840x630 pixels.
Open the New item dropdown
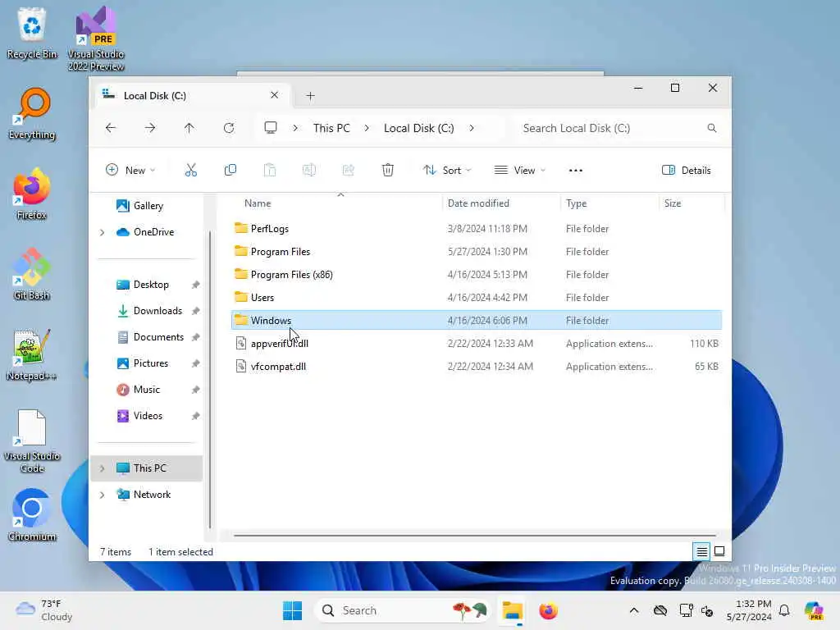point(130,171)
